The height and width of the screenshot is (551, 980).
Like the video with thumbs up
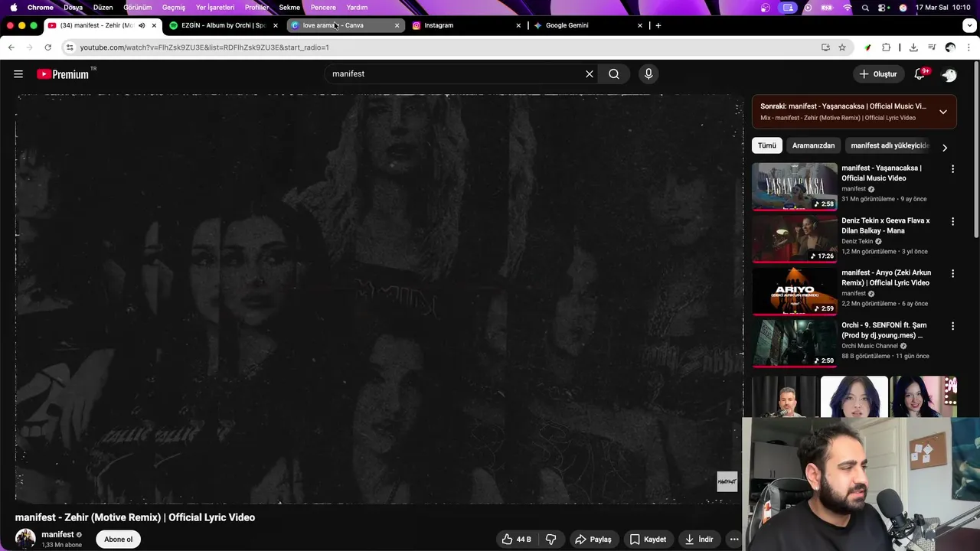516,540
